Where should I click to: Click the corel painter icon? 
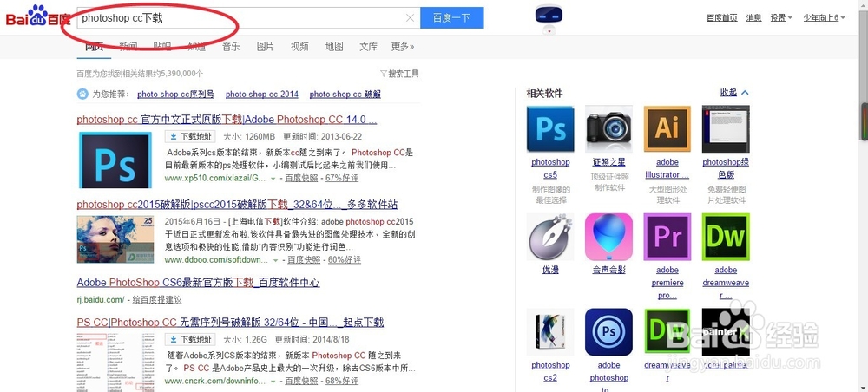click(726, 332)
